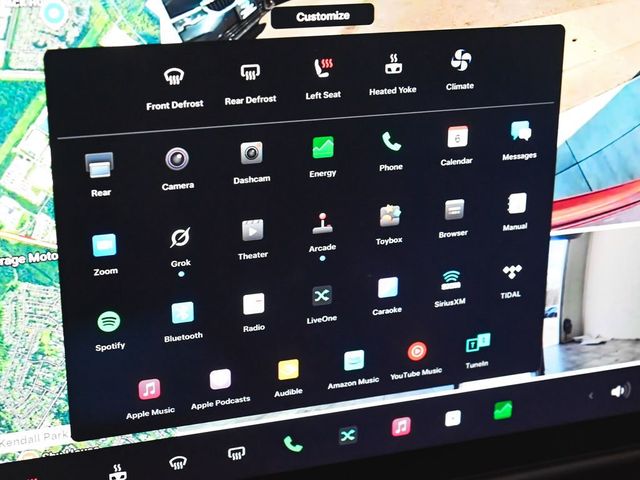Image resolution: width=640 pixels, height=480 pixels.
Task: Open the Radio app in the launcher
Action: 253,304
